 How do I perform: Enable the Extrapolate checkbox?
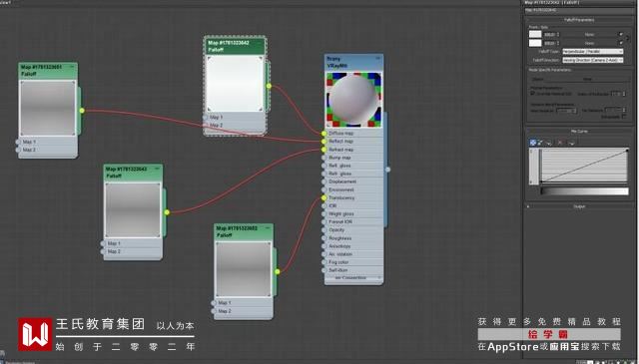(x=623, y=117)
